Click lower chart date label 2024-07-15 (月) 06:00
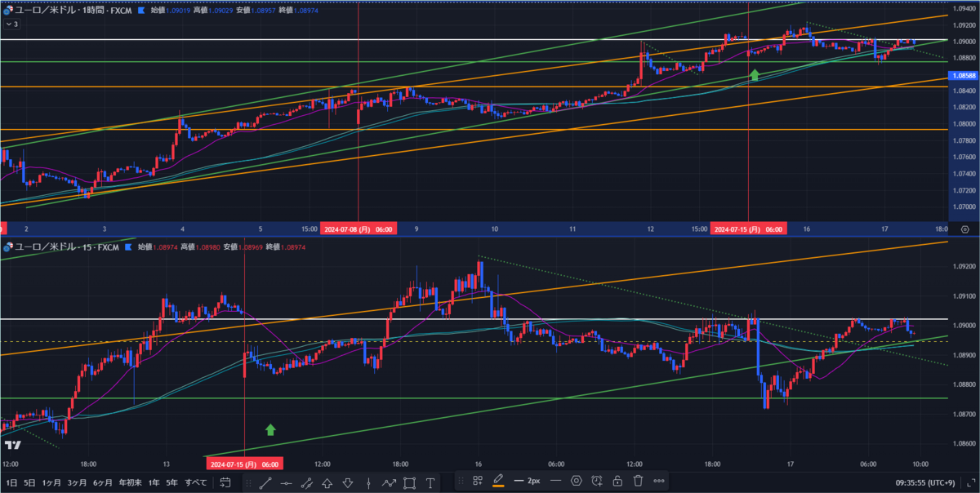Screen dimensions: 980x493 (x=244, y=464)
